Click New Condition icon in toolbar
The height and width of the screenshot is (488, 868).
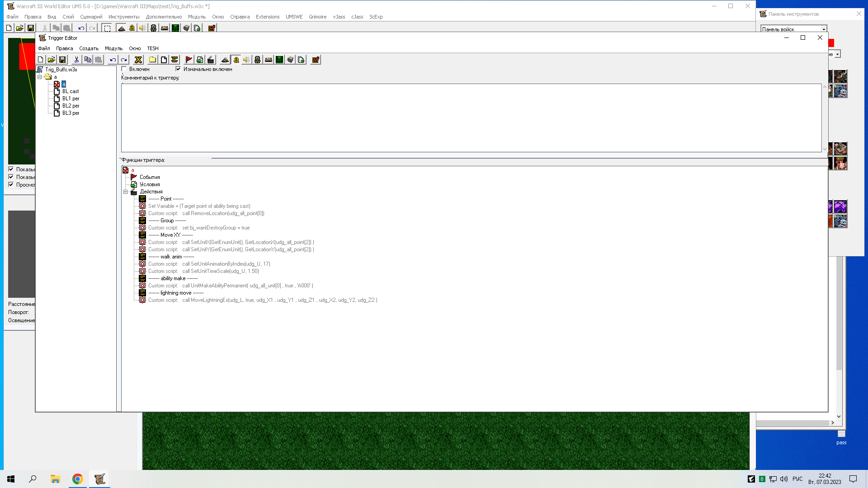tap(200, 60)
